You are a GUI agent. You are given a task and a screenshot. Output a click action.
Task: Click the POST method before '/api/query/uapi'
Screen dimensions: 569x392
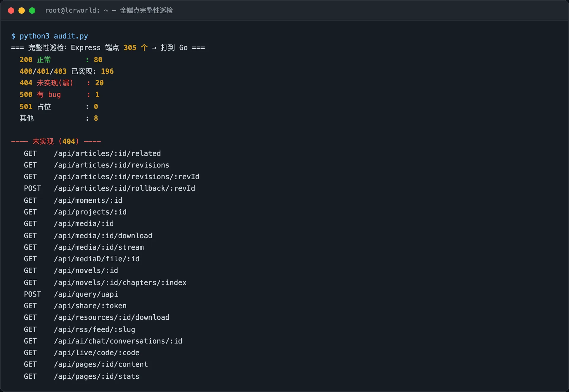pos(32,294)
